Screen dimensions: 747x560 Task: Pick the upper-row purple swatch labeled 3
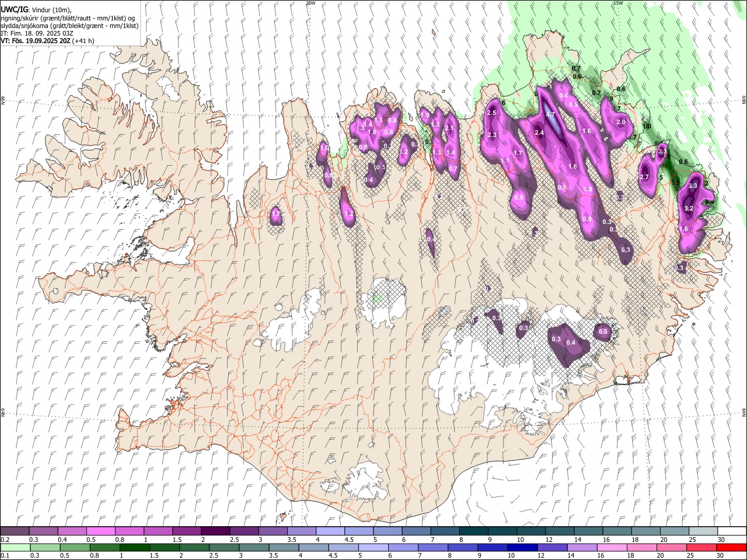point(273,531)
